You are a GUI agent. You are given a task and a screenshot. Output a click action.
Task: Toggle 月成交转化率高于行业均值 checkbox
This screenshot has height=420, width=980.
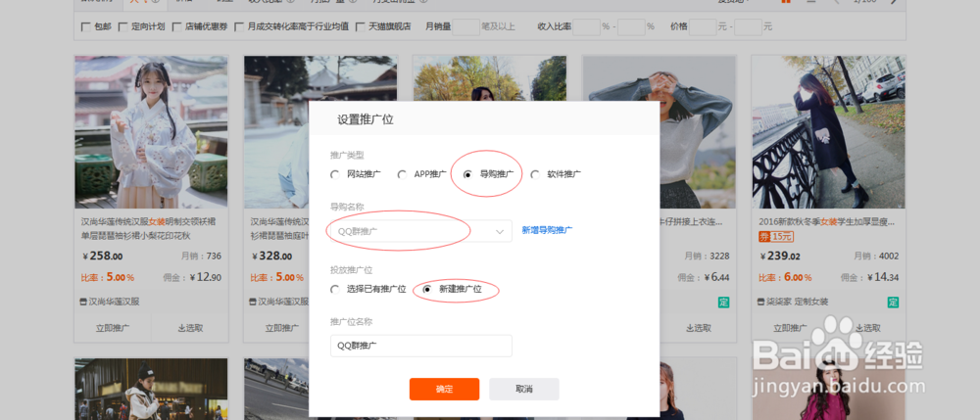click(239, 26)
